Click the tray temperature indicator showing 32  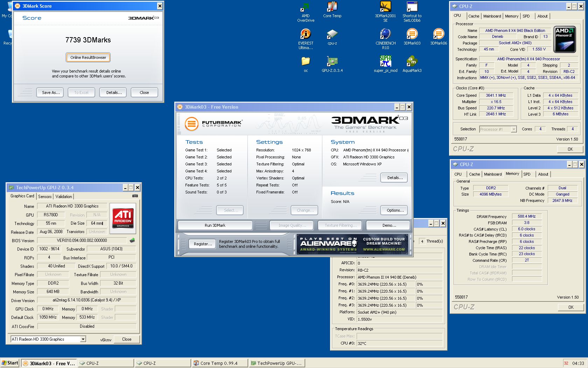click(566, 363)
